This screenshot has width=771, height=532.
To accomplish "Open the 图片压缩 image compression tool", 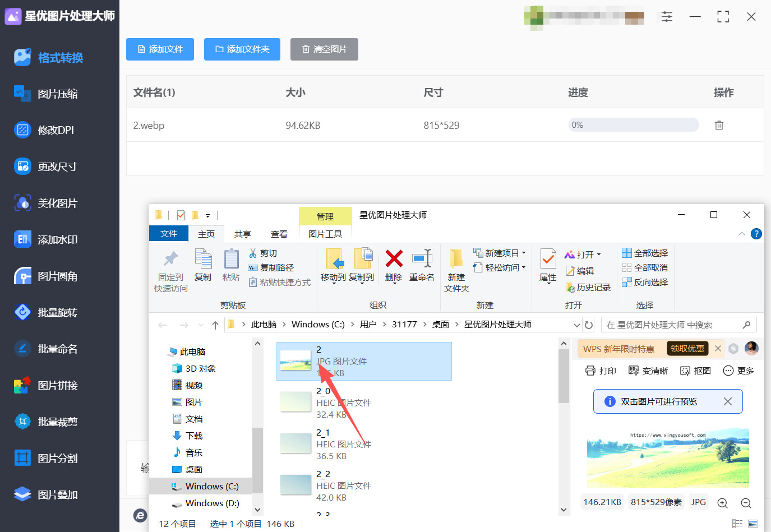I will coord(46,94).
